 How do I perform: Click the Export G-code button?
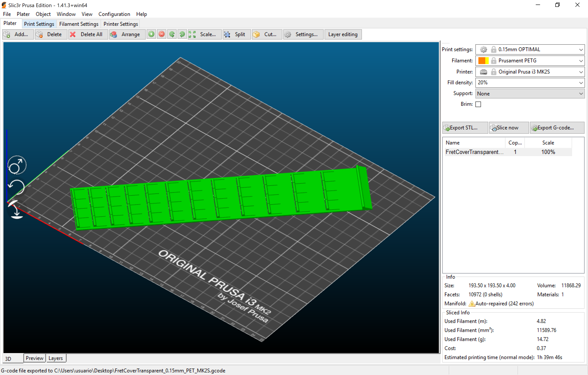(556, 128)
